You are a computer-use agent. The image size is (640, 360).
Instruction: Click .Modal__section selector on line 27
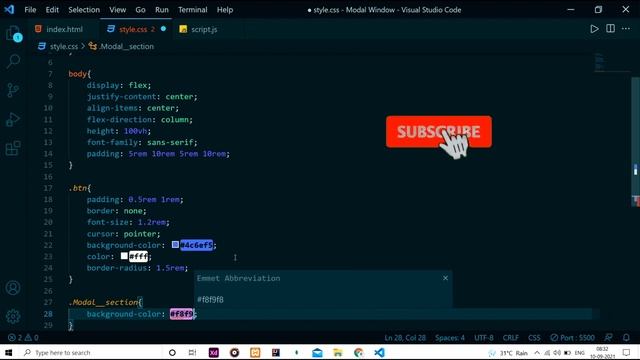(x=103, y=302)
